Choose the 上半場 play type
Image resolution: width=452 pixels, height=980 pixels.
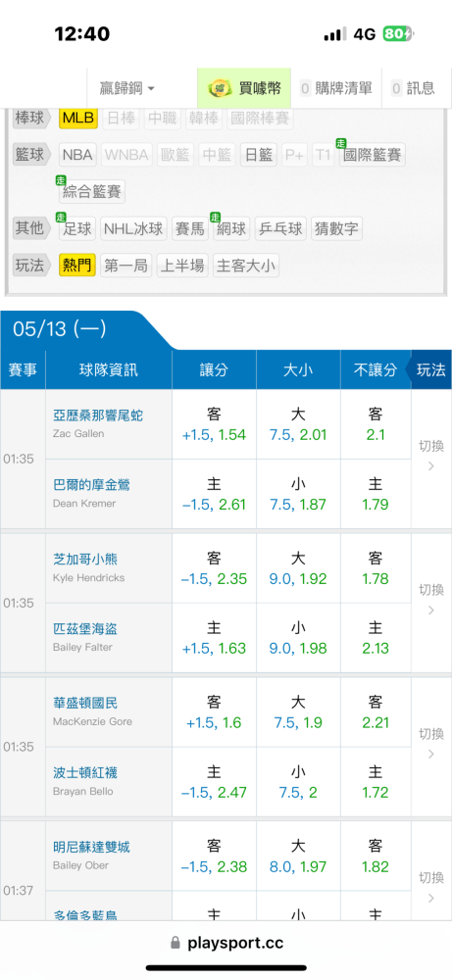click(182, 266)
